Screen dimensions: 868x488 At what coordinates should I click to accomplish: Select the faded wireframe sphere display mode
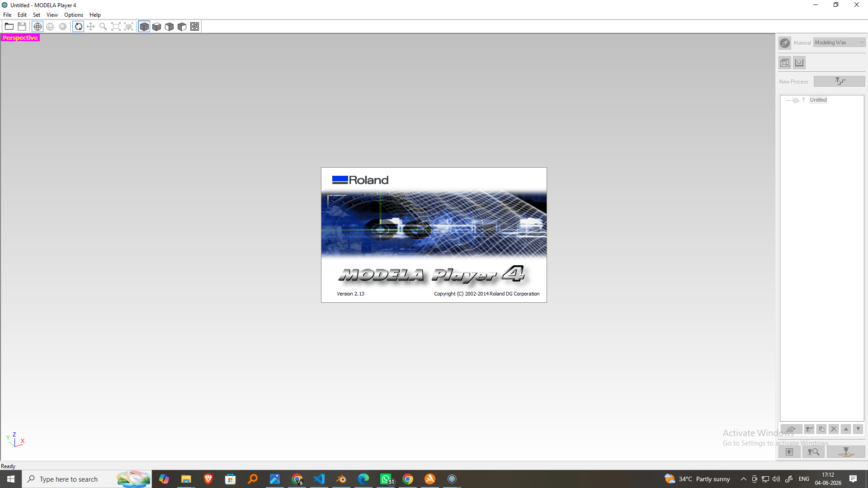50,27
